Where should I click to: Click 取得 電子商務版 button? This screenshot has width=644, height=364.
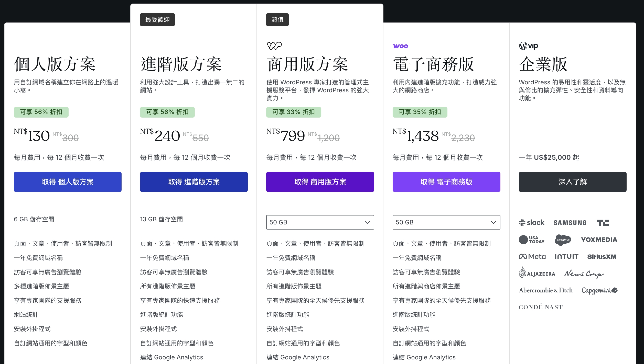446,182
